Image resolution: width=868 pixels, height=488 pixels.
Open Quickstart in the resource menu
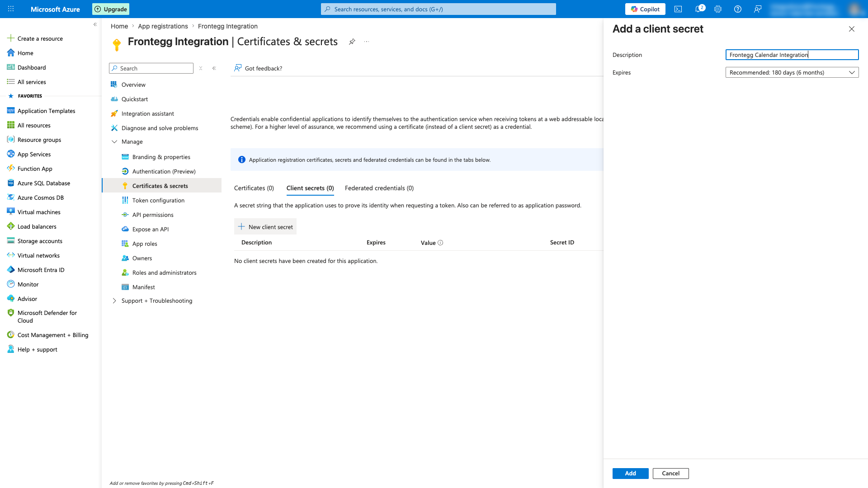[x=135, y=99]
